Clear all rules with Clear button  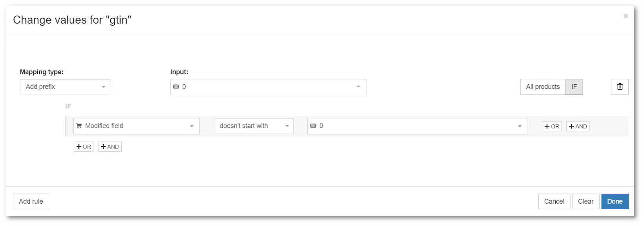point(585,201)
